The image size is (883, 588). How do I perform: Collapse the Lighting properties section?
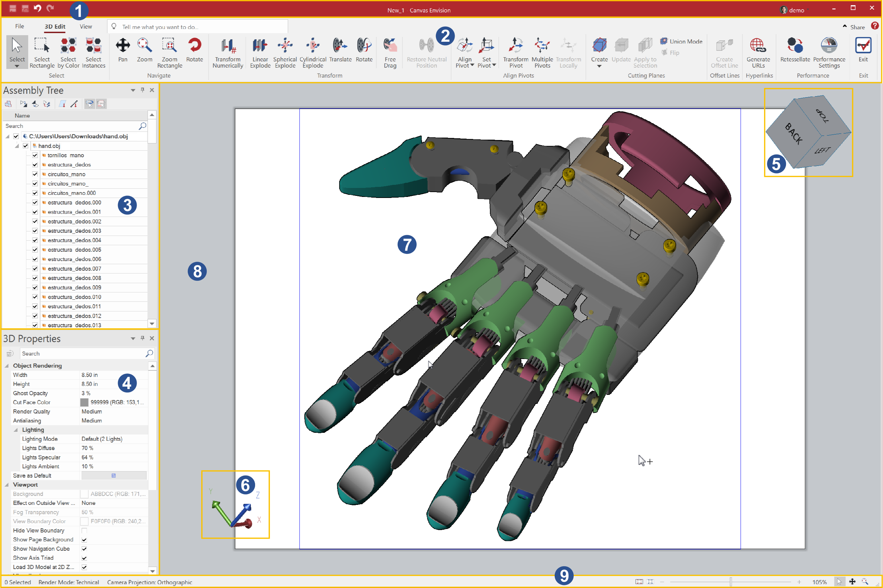click(16, 430)
